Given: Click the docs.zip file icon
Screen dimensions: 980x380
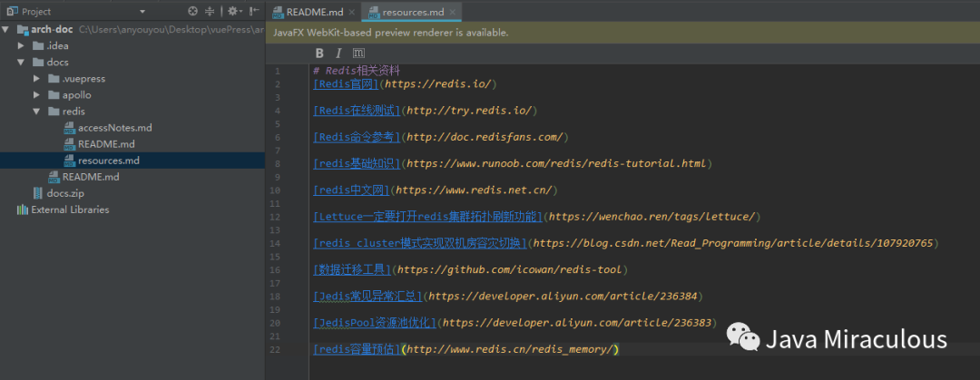Looking at the screenshot, I should coord(38,193).
